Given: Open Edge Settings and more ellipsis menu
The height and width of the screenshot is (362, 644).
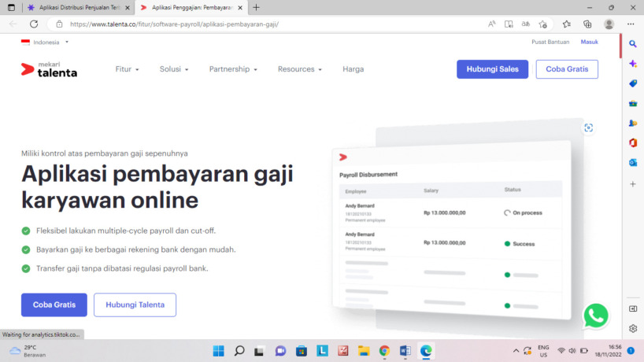Looking at the screenshot, I should tap(631, 24).
